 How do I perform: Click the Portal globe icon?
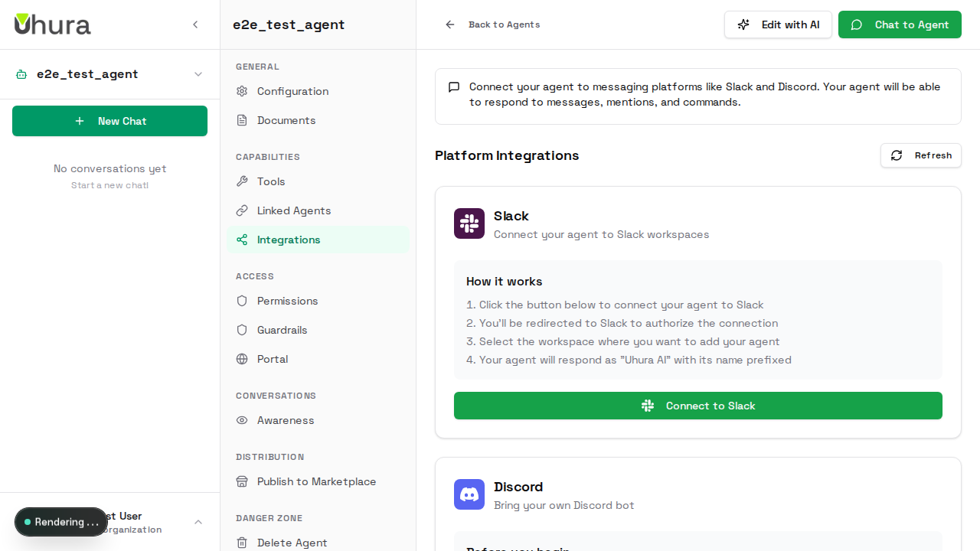tap(241, 359)
